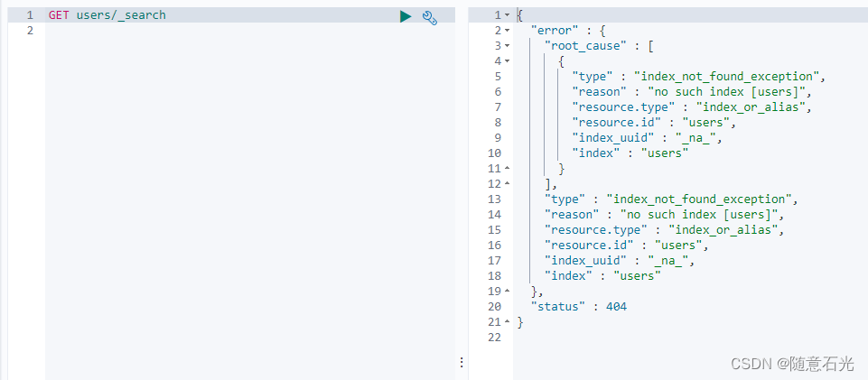868x380 pixels.
Task: Click the "users/_search" path text
Action: click(121, 15)
